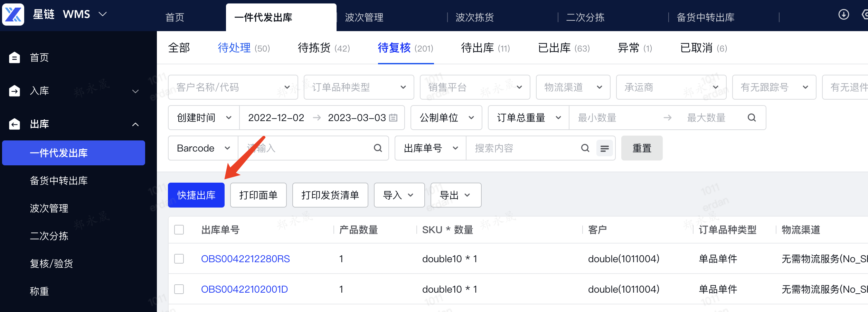Open 订单品种类型 filter dropdown

pos(359,87)
